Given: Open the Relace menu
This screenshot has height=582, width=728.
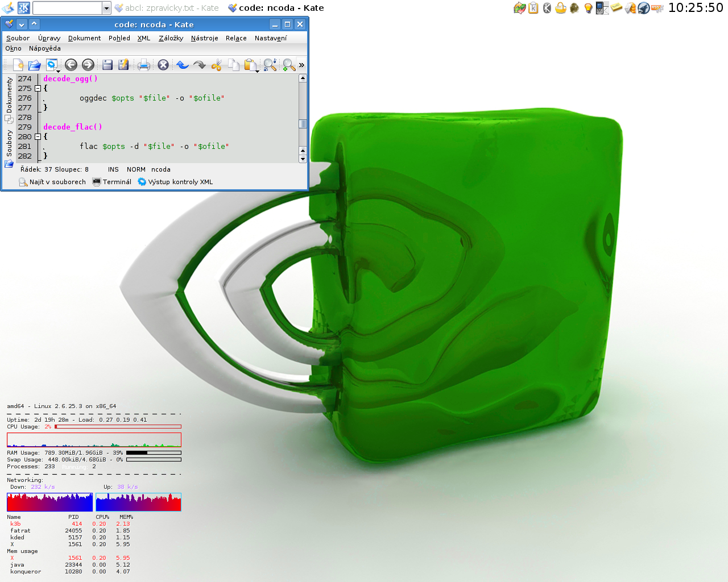Looking at the screenshot, I should [236, 38].
